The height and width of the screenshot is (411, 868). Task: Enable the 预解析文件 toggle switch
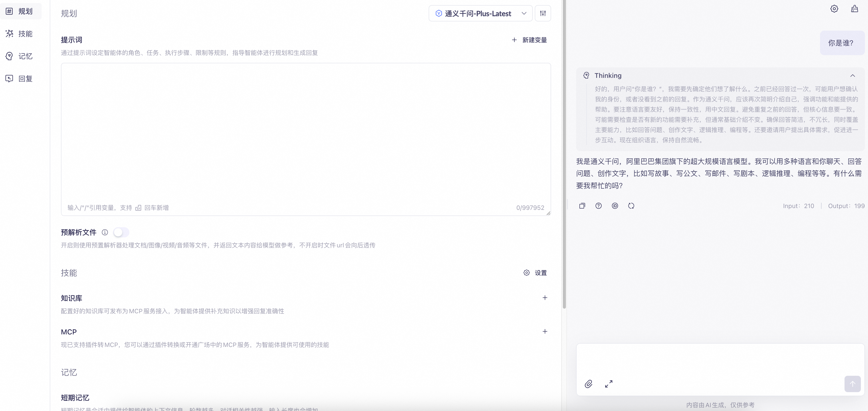coord(121,232)
